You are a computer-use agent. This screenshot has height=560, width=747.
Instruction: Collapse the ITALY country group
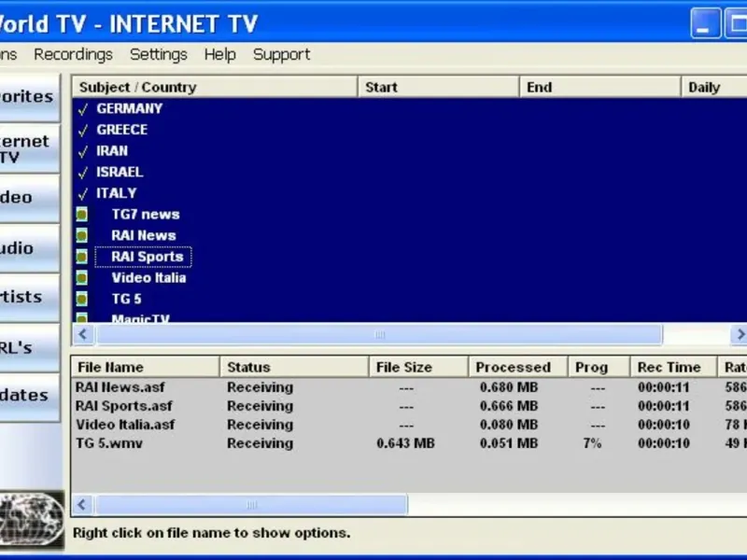click(83, 193)
